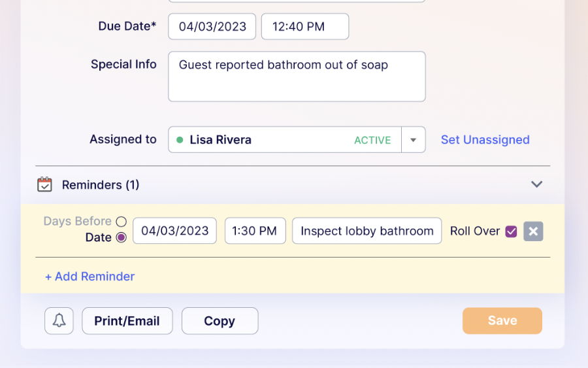
Task: Click the due time field 12:40 PM
Action: point(304,27)
